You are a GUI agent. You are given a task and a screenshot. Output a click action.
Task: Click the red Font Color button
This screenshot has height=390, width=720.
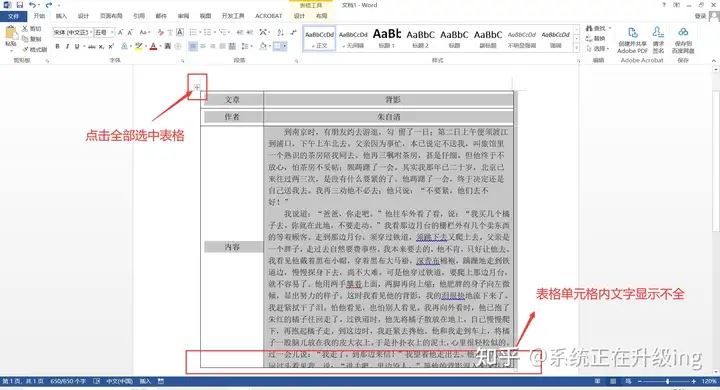coord(153,46)
